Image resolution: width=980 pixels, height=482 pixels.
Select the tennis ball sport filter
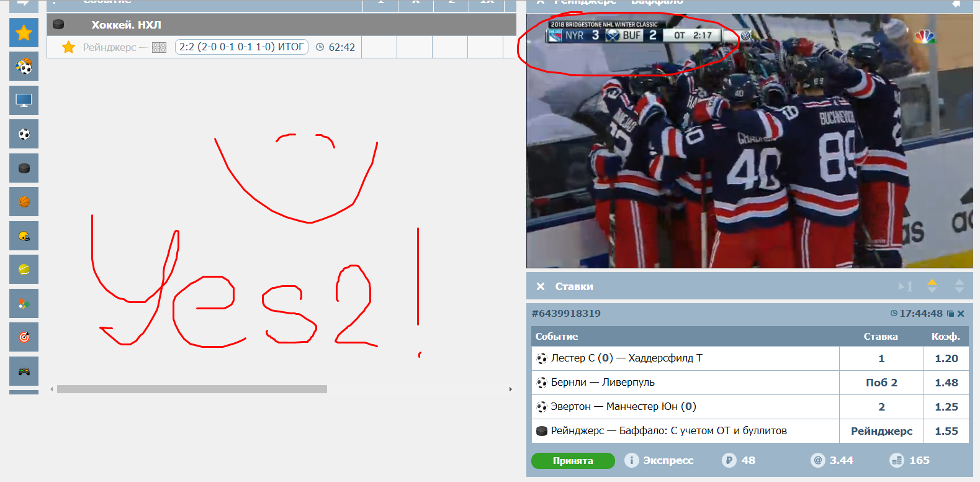24,270
